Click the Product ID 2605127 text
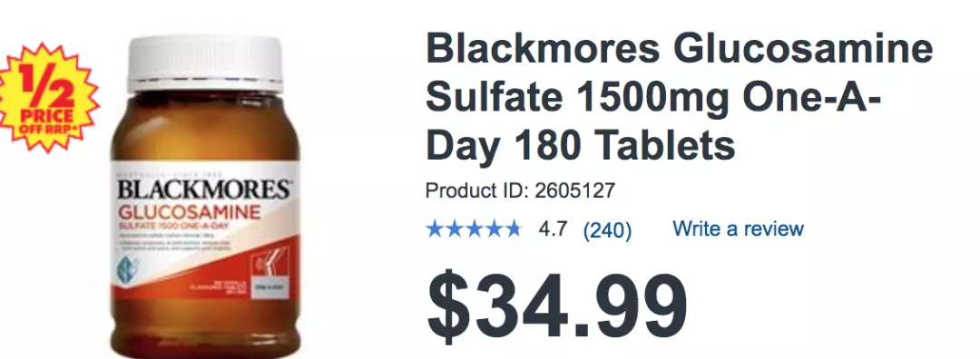Screen dimensions: 980x359 click(x=520, y=190)
